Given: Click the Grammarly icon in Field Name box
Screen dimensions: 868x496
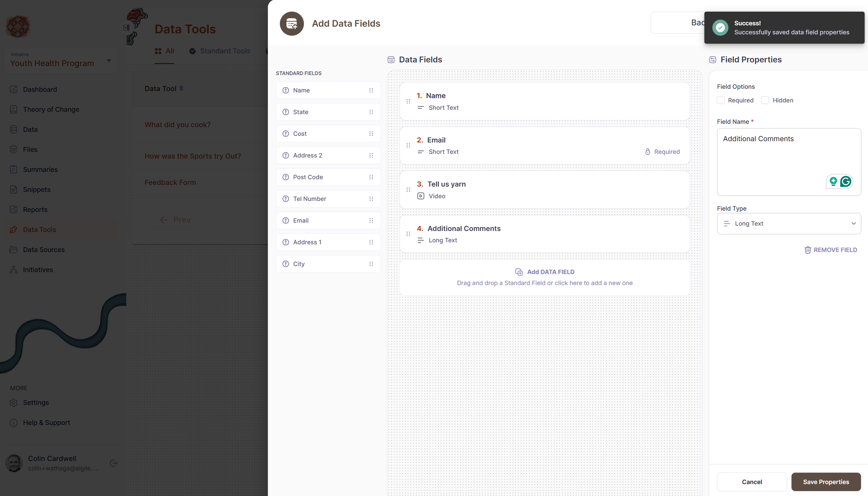Looking at the screenshot, I should [x=846, y=181].
